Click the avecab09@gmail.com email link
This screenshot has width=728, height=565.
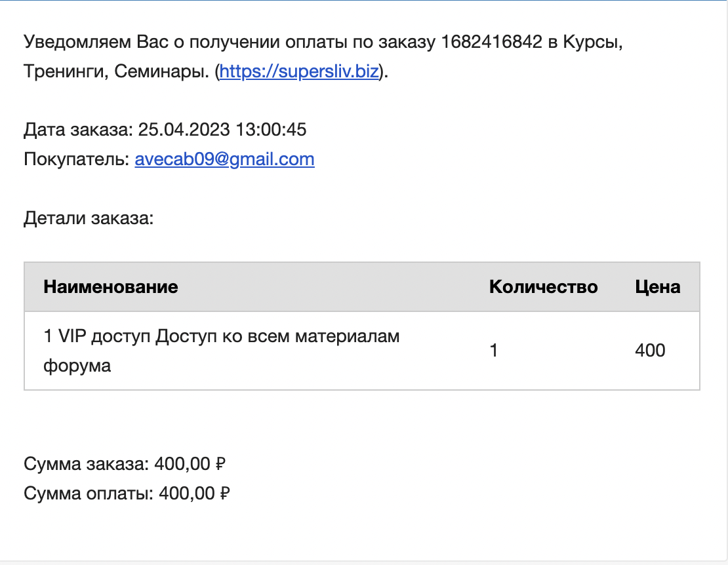click(x=225, y=159)
